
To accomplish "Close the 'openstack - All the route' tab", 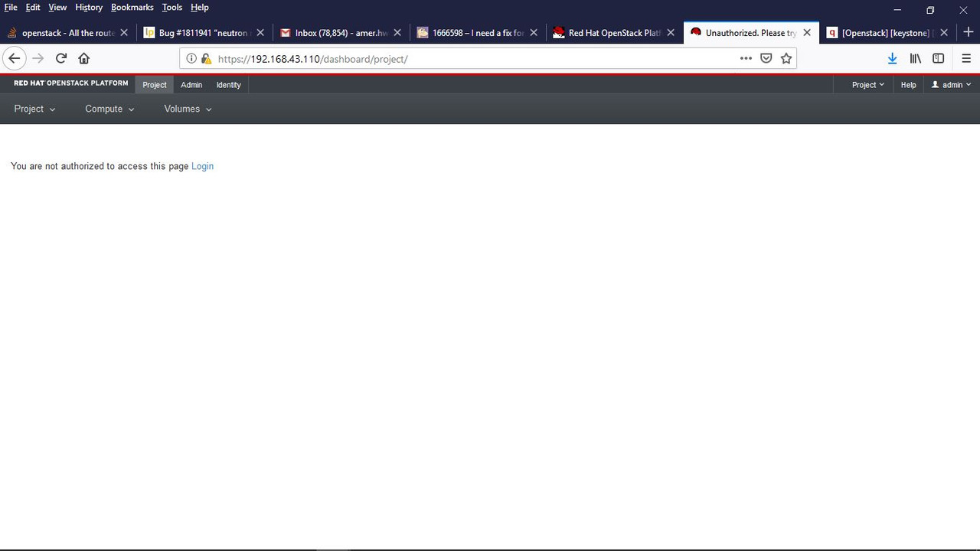I will [124, 33].
